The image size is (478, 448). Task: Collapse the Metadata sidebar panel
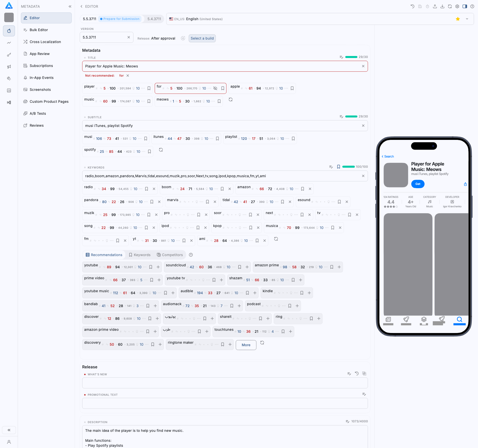click(70, 6)
